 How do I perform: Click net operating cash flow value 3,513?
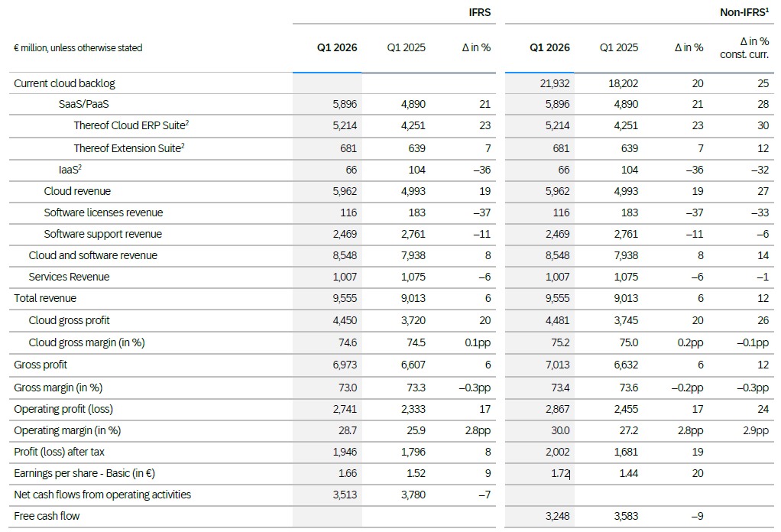(342, 495)
